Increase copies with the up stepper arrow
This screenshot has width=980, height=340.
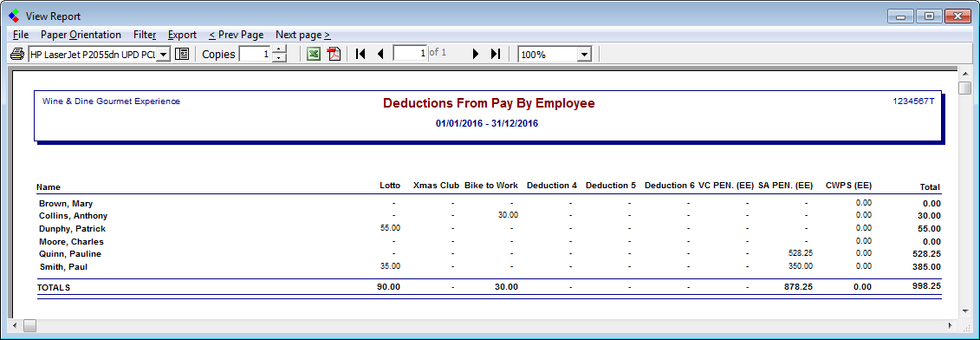point(279,50)
